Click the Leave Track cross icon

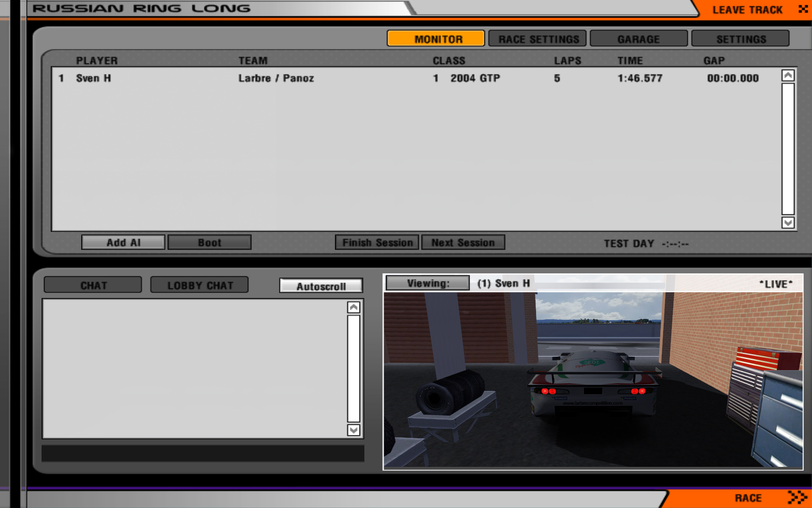802,9
